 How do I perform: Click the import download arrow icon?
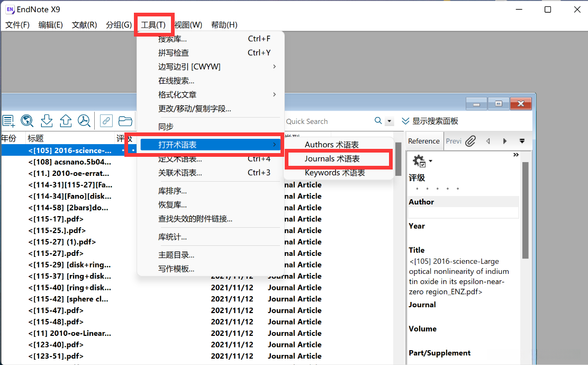(x=47, y=121)
